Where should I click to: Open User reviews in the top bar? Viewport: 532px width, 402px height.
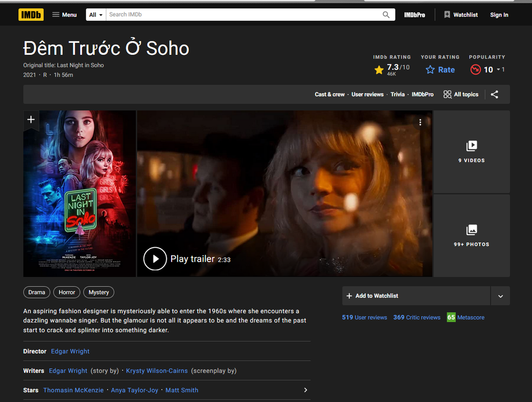tap(367, 94)
